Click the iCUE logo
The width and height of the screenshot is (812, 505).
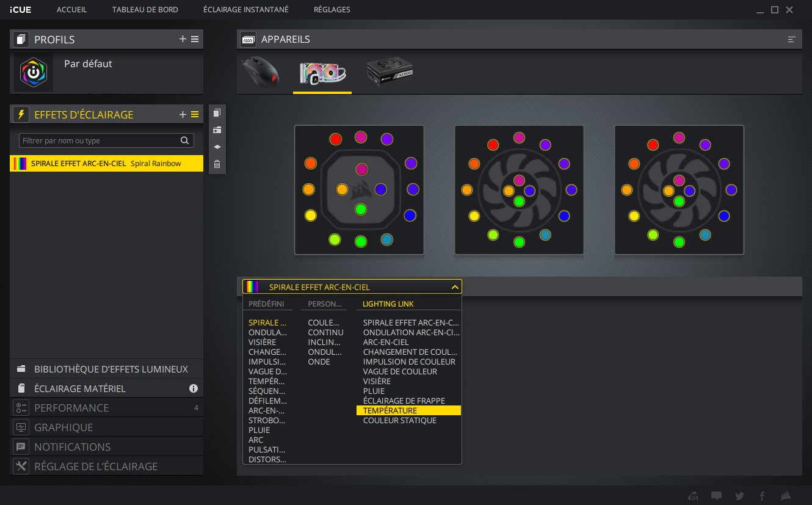coord(20,10)
